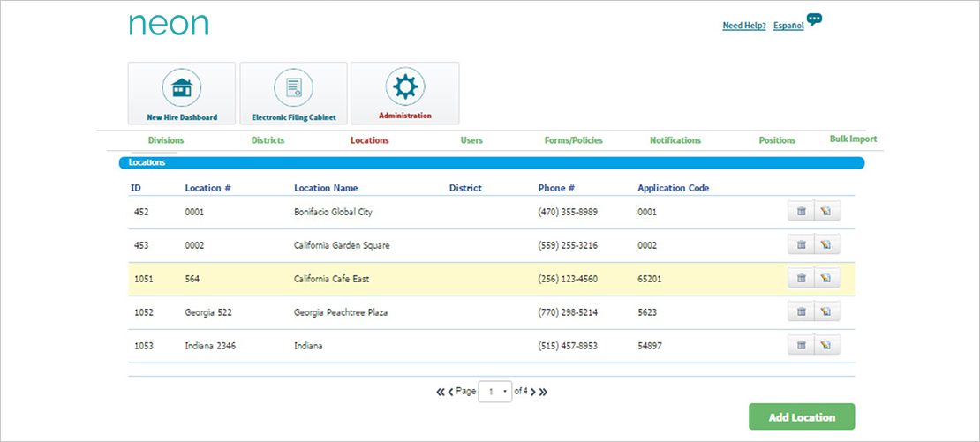980x442 pixels.
Task: Edit the Georgia Peachtree Plaza row
Action: [x=826, y=311]
